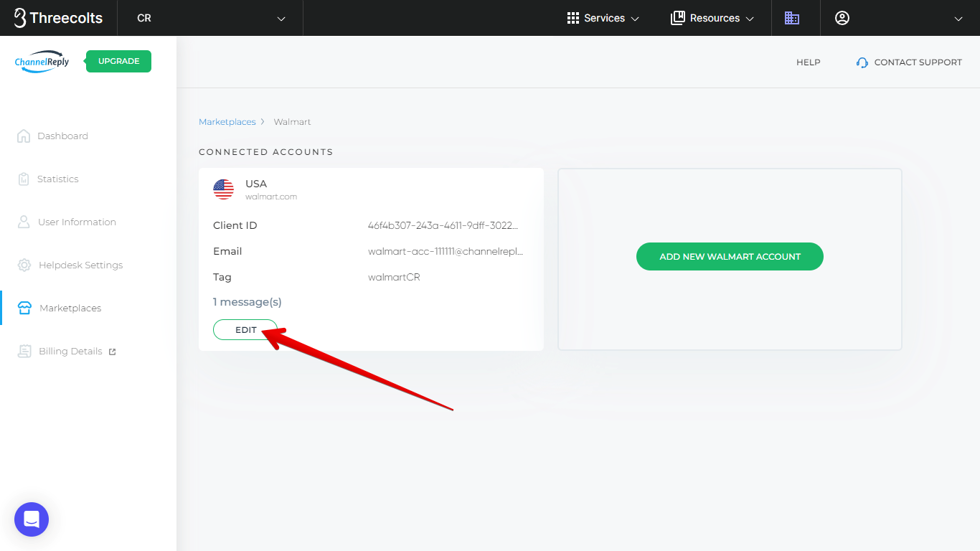The width and height of the screenshot is (980, 551).
Task: Click the User Information person icon
Action: (24, 222)
